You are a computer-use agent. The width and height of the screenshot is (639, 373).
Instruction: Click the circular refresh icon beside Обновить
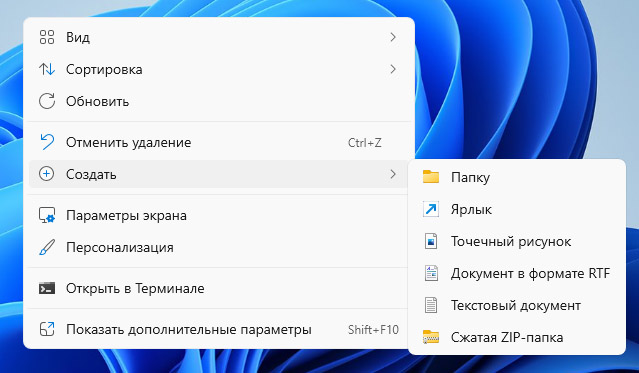[x=47, y=101]
